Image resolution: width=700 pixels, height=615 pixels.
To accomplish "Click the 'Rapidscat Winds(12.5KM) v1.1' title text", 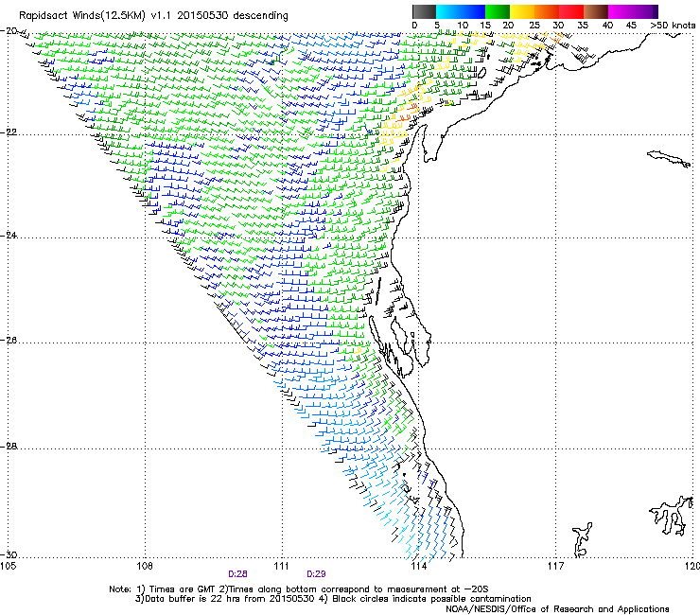I will tap(96, 16).
